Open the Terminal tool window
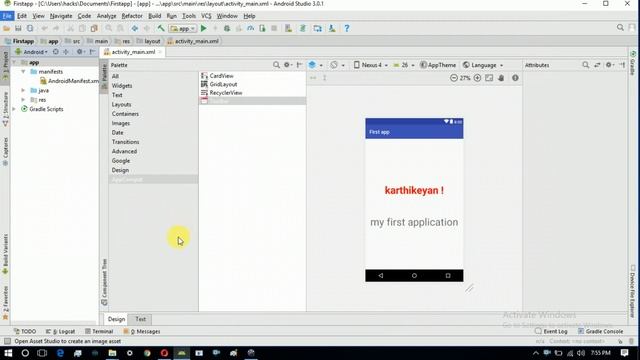Image resolution: width=640 pixels, height=360 pixels. (99, 331)
